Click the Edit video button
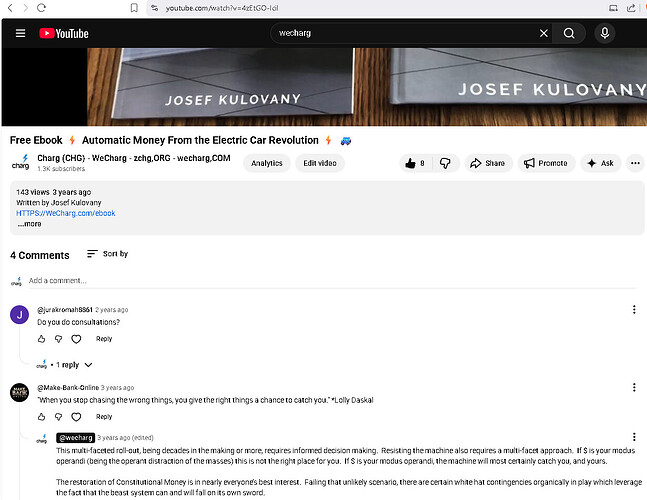The image size is (647, 500). click(x=320, y=163)
